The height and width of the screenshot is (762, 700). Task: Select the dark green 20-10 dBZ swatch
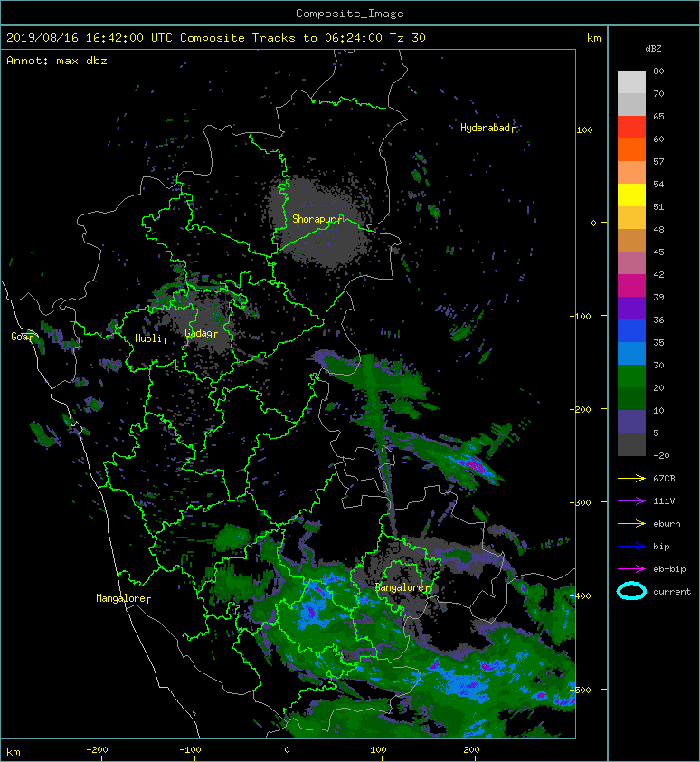coord(631,399)
